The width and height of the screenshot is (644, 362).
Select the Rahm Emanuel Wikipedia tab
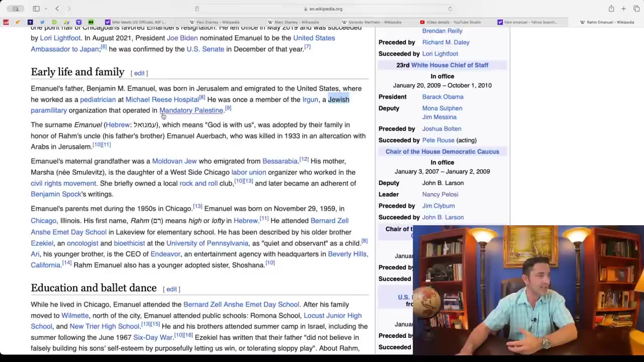click(x=607, y=22)
